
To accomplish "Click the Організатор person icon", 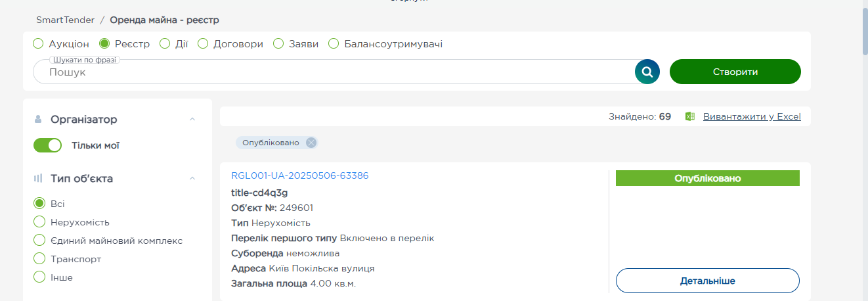I will point(38,120).
